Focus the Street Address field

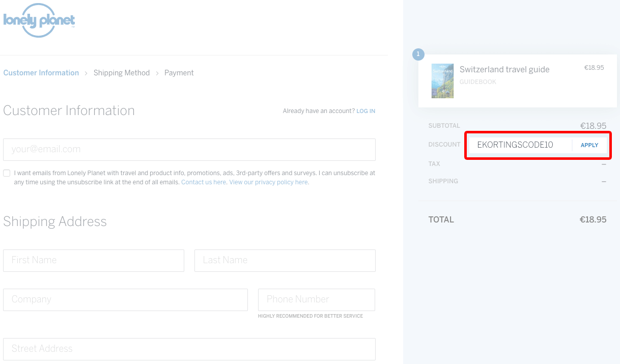[x=189, y=349]
